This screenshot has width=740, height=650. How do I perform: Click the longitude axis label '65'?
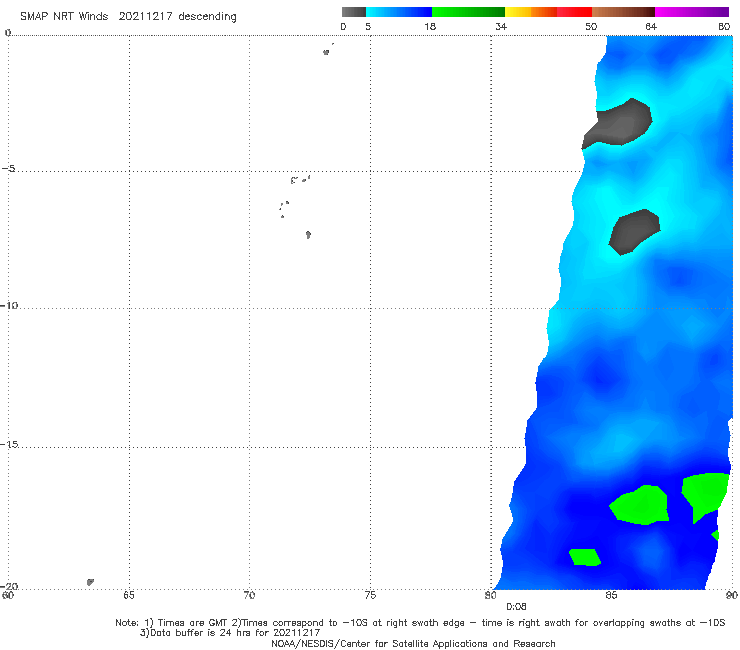point(129,595)
